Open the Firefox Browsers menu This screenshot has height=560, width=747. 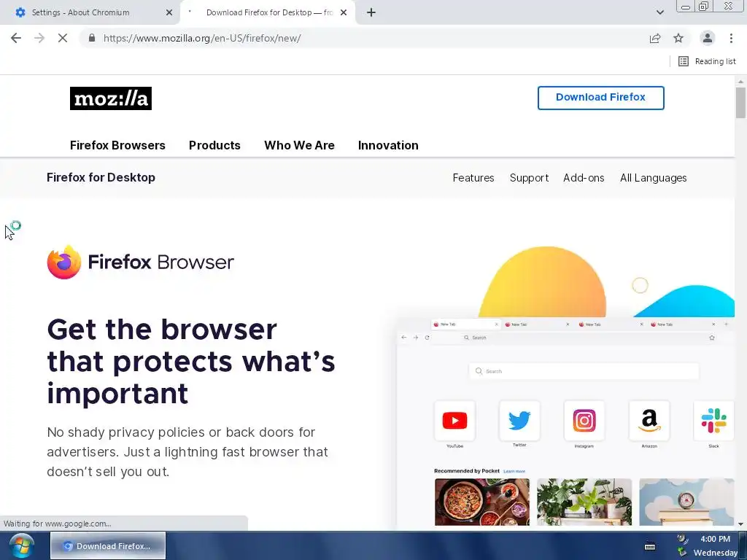117,145
